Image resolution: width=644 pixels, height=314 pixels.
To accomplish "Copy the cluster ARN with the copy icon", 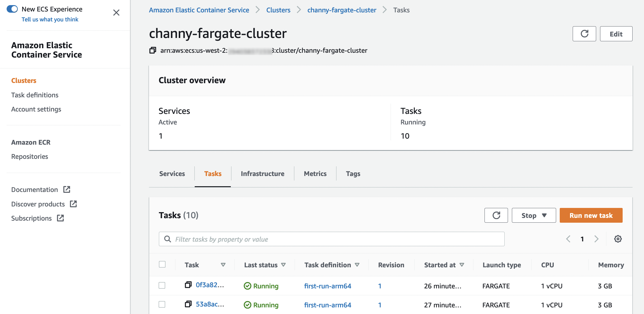I will click(x=153, y=50).
